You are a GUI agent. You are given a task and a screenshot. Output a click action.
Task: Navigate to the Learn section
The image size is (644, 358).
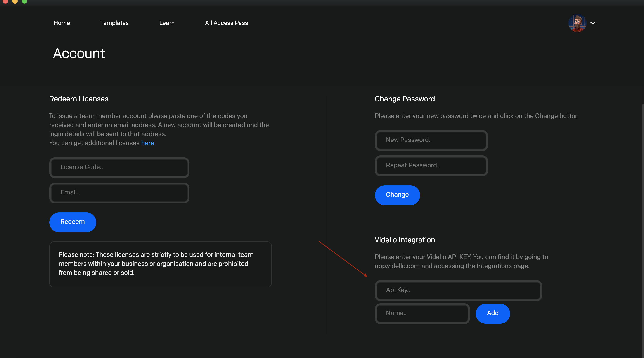click(167, 23)
